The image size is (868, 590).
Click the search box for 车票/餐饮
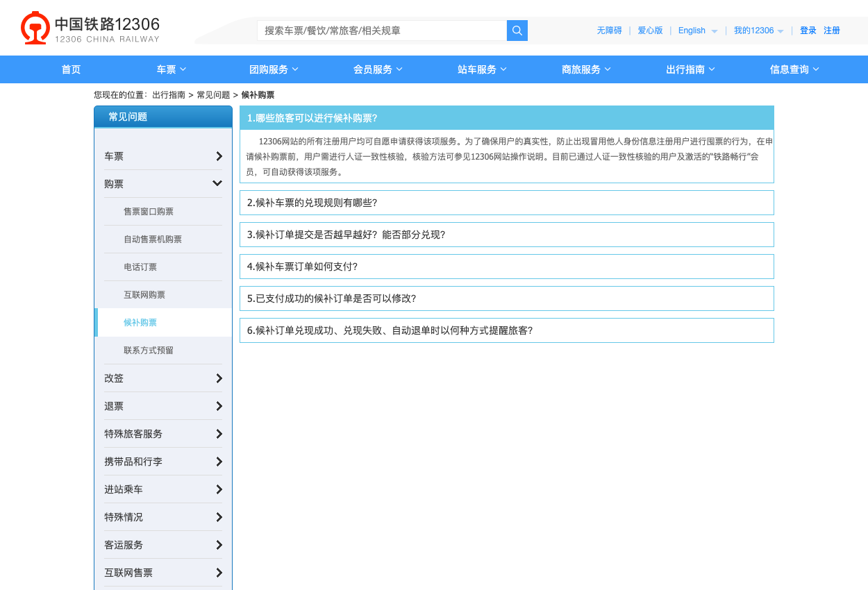[382, 31]
